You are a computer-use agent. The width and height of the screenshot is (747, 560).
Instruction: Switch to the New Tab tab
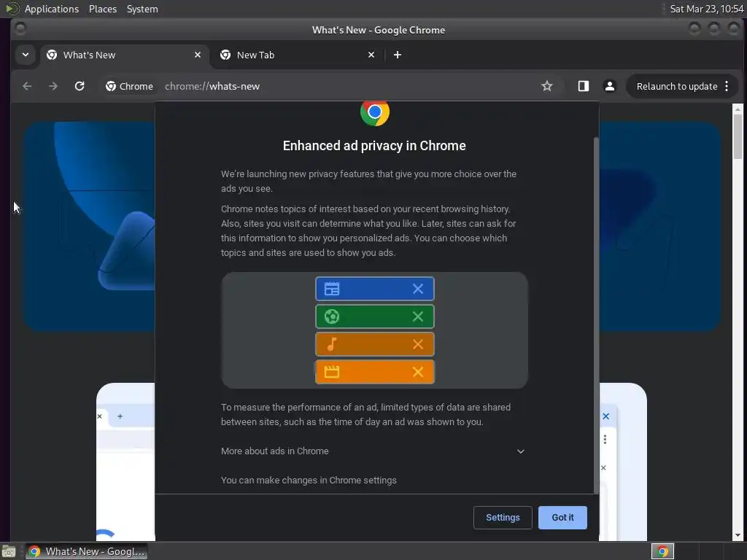point(297,55)
